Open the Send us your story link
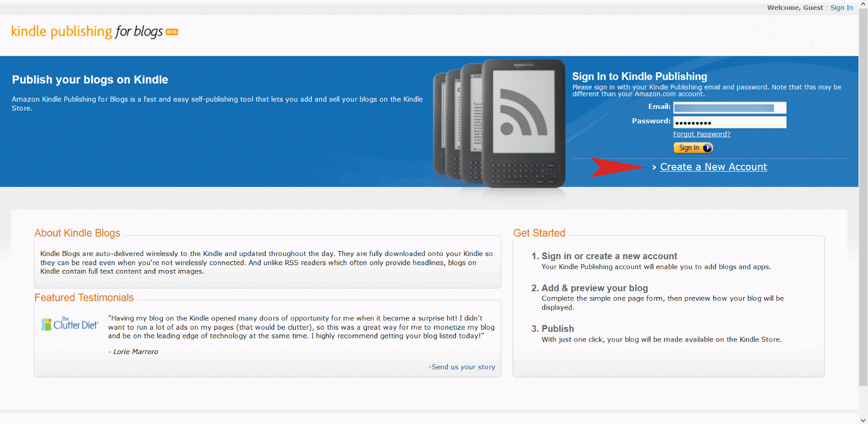Screen dimensions: 868x424 point(462,367)
